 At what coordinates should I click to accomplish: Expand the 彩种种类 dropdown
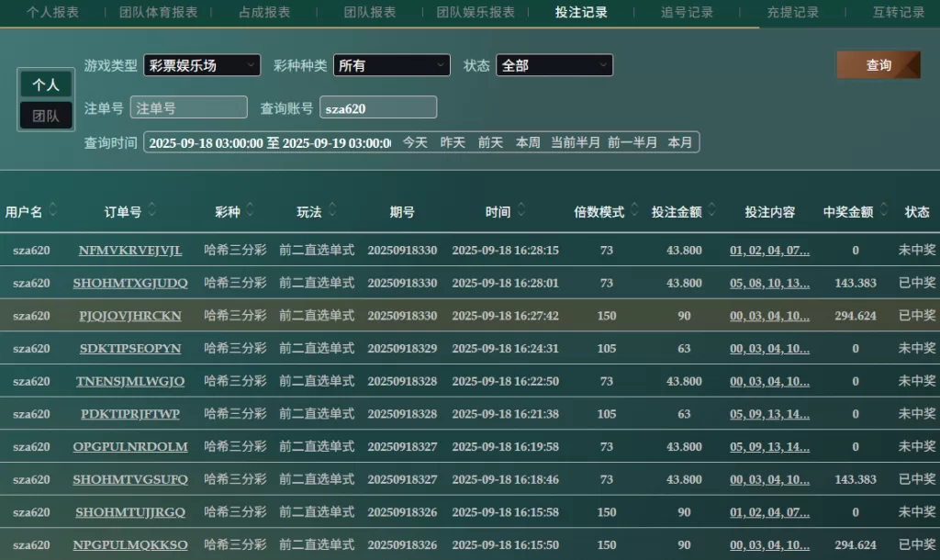coord(391,65)
